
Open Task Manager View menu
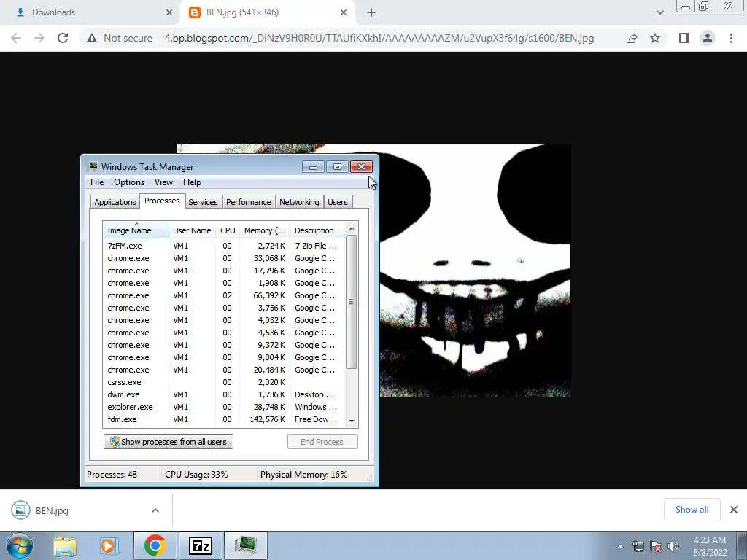click(163, 182)
